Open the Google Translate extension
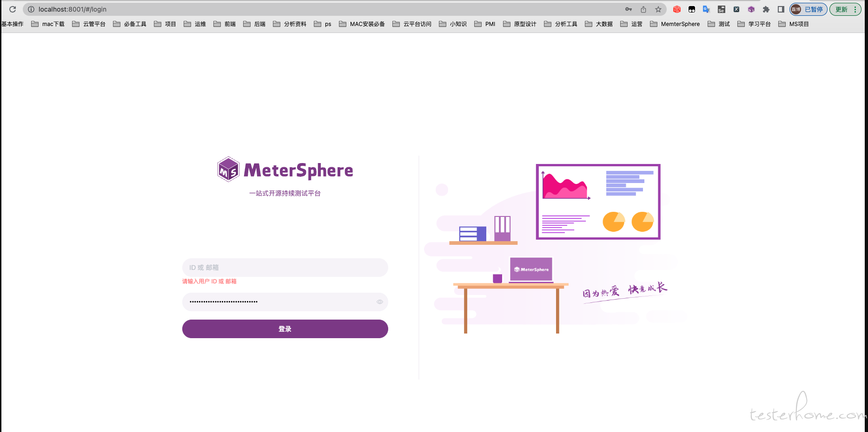This screenshot has width=868, height=432. point(707,9)
